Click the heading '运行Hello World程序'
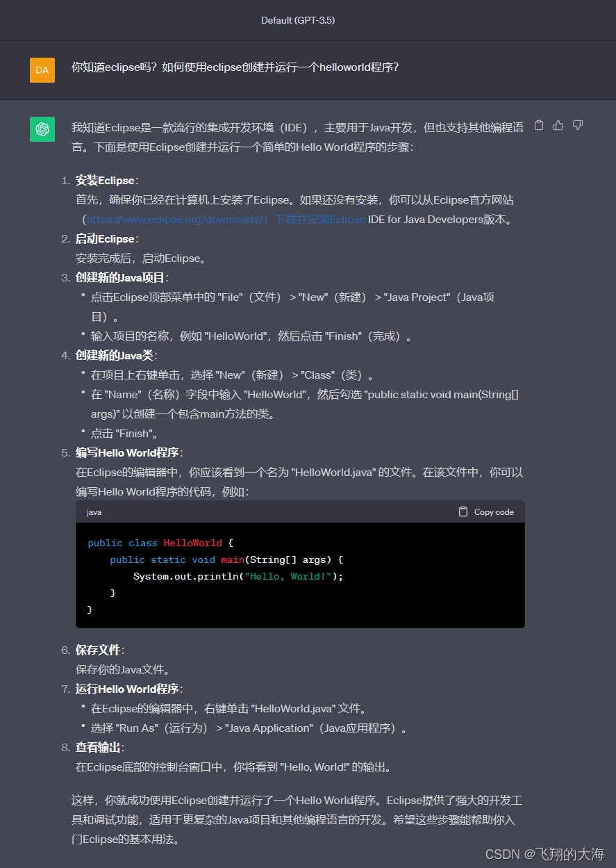The height and width of the screenshot is (868, 616). [127, 689]
